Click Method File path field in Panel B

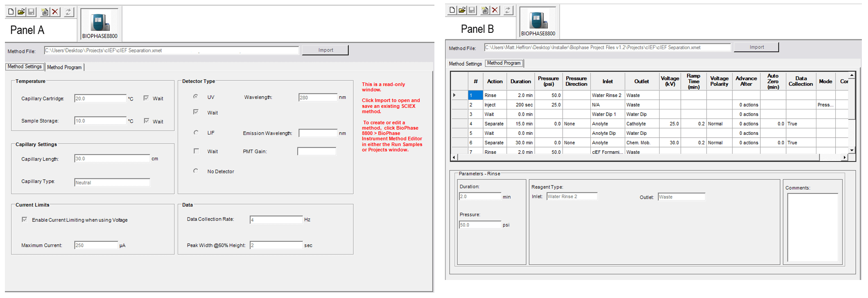point(607,48)
